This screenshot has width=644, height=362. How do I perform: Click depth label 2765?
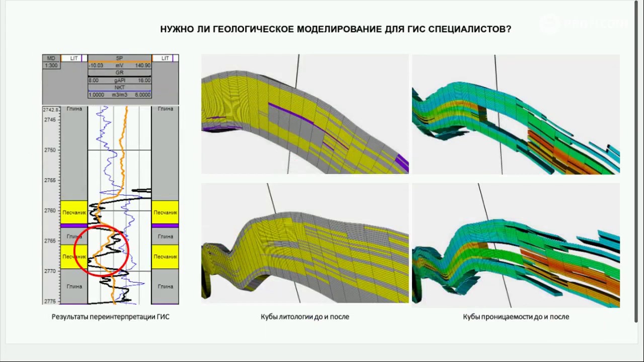click(50, 240)
